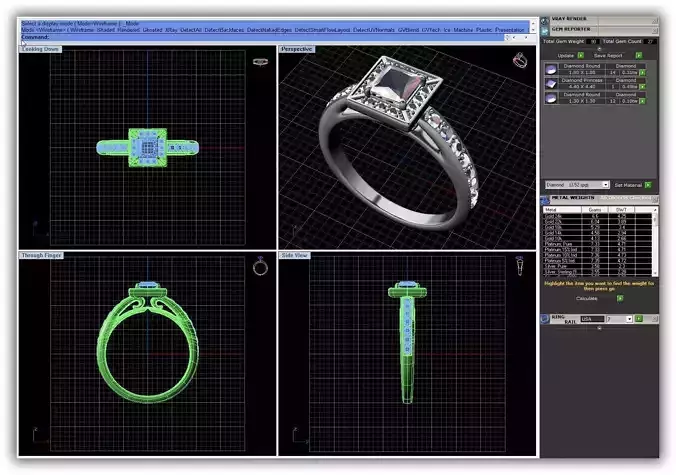Choose XRay display mode option
Image resolution: width=676 pixels, height=475 pixels.
(171, 30)
